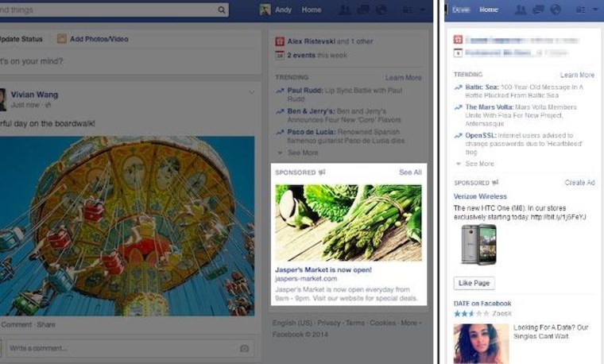This screenshot has width=604, height=364.
Task: Open Baltic Sea trending topic
Action: pos(482,87)
